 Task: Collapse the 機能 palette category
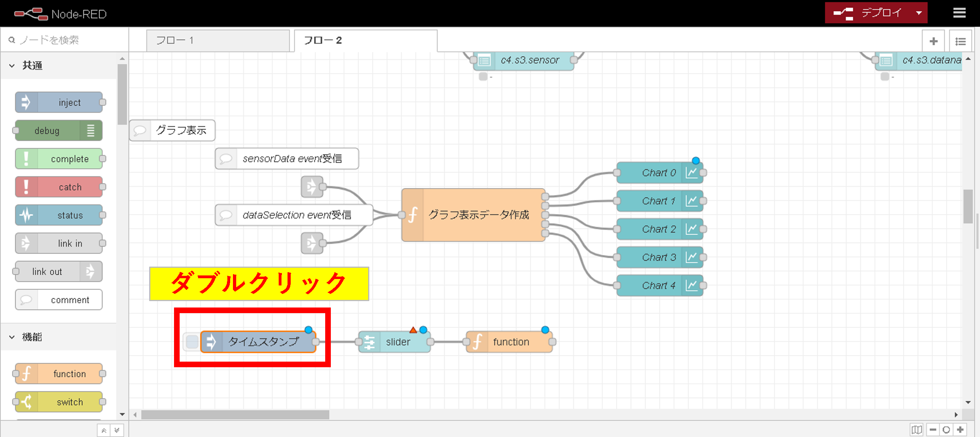(x=58, y=337)
